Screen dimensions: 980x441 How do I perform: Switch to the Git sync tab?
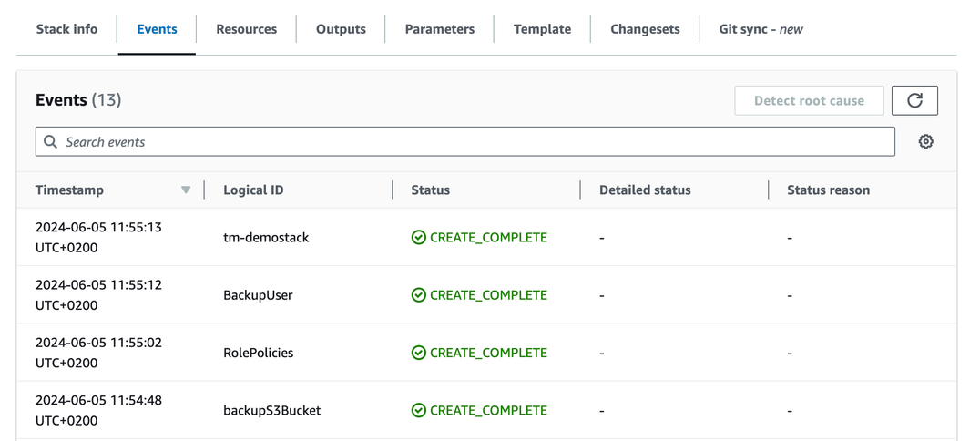pyautogui.click(x=761, y=29)
